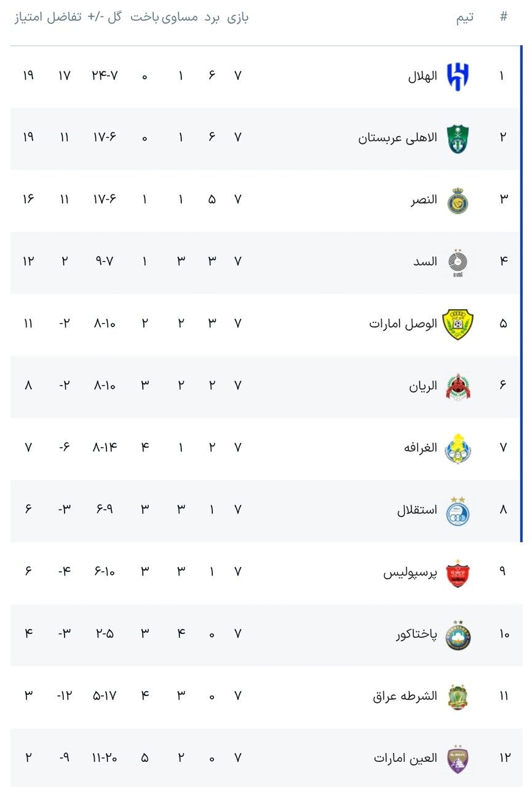The width and height of the screenshot is (532, 787).
Task: Click the بازی games-played header
Action: tap(238, 17)
